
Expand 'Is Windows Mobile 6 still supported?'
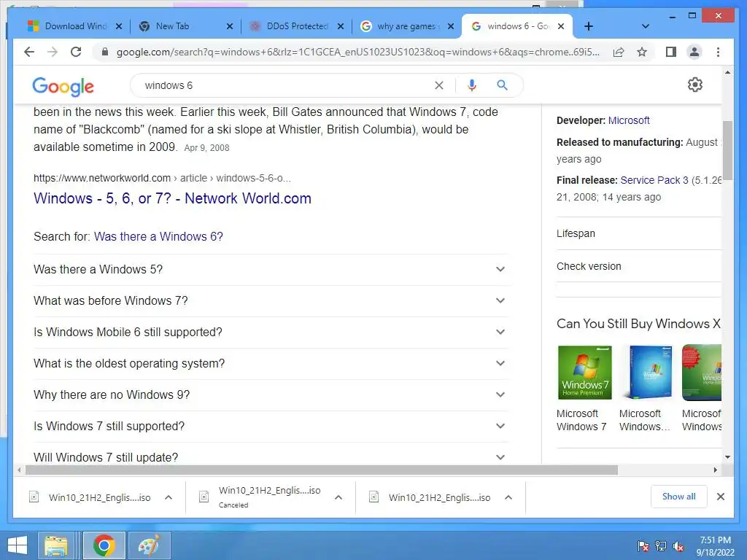(x=271, y=332)
